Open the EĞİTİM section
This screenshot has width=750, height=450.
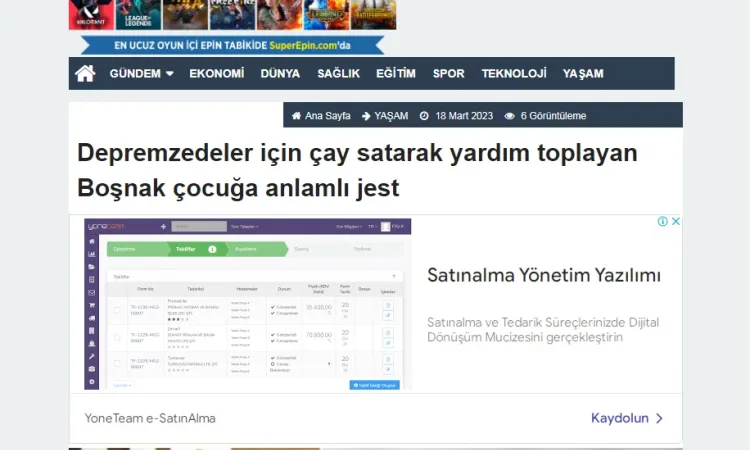(396, 74)
